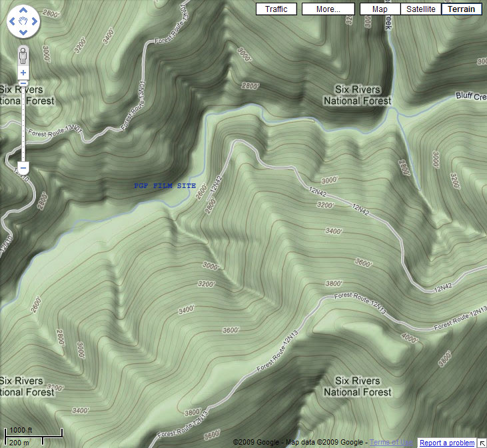
Task: Pan the map north with the up arrow
Action: (x=23, y=11)
